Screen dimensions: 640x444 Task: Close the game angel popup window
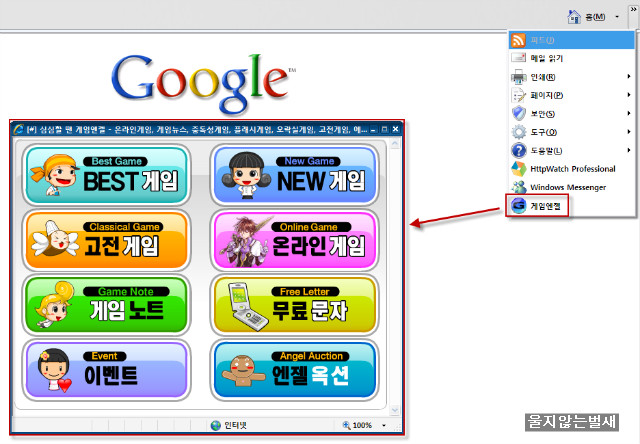click(x=395, y=129)
